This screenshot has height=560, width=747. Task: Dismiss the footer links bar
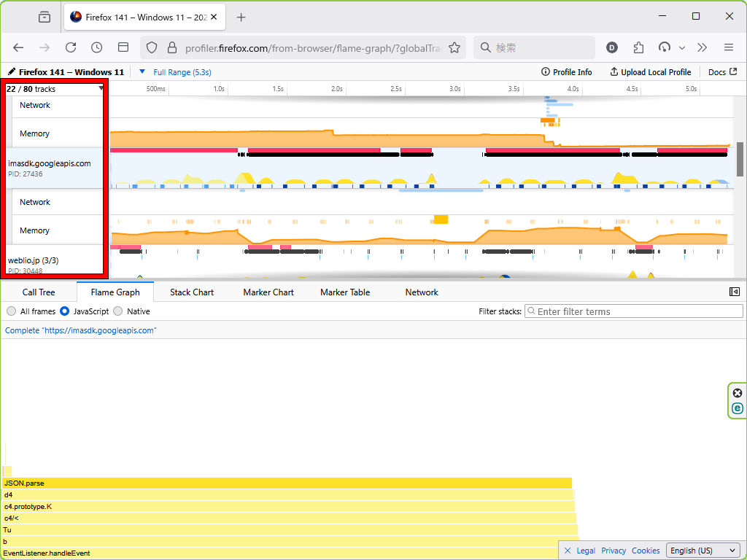tap(568, 551)
